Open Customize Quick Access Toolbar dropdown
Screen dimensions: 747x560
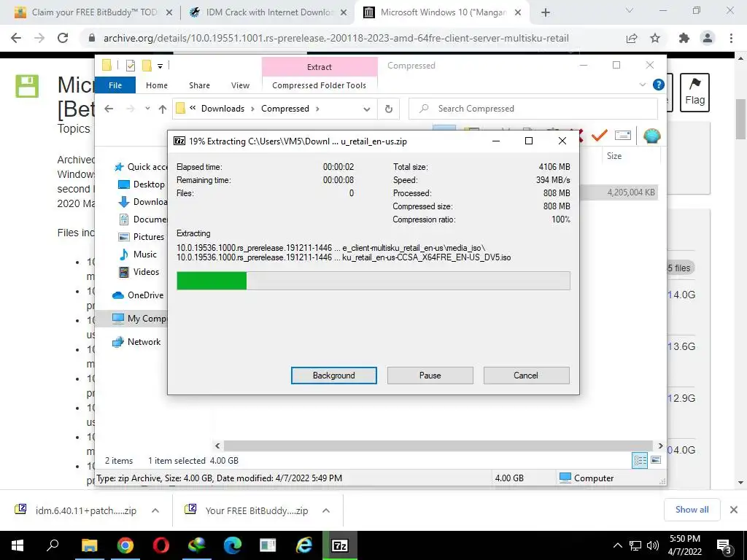pyautogui.click(x=160, y=66)
